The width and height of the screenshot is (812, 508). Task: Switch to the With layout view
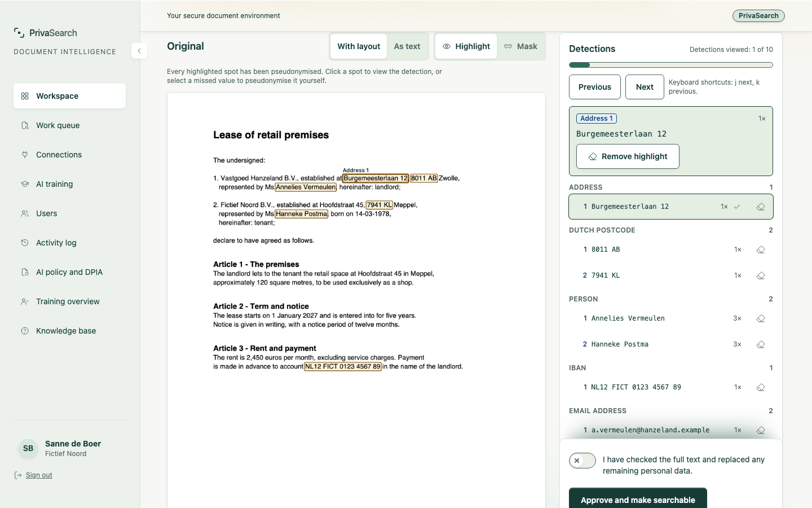coord(359,46)
